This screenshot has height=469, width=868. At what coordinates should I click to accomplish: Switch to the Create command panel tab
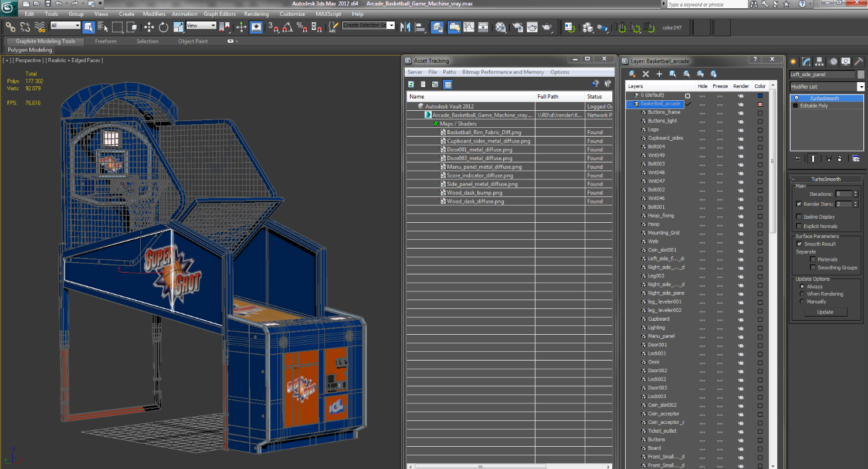point(794,62)
